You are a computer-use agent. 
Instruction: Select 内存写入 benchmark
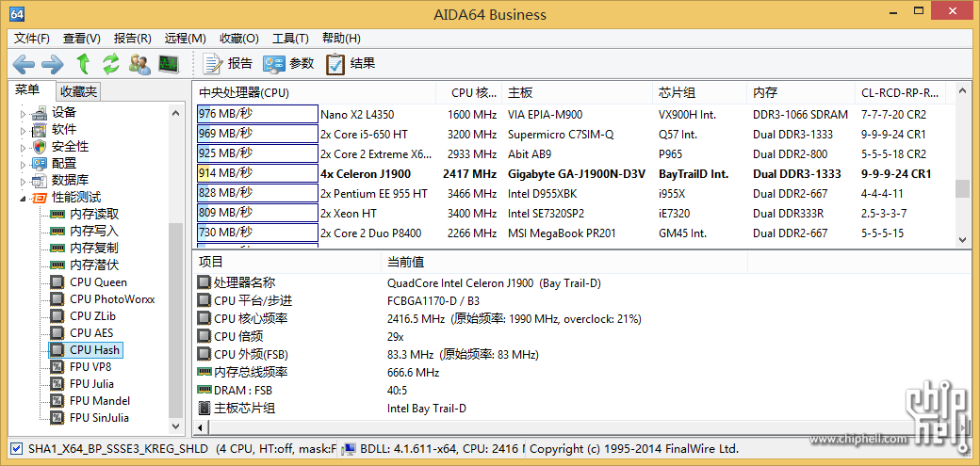(93, 232)
